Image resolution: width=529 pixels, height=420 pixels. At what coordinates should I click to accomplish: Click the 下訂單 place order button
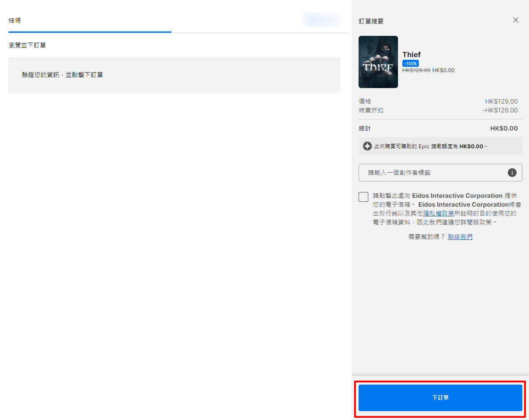440,398
